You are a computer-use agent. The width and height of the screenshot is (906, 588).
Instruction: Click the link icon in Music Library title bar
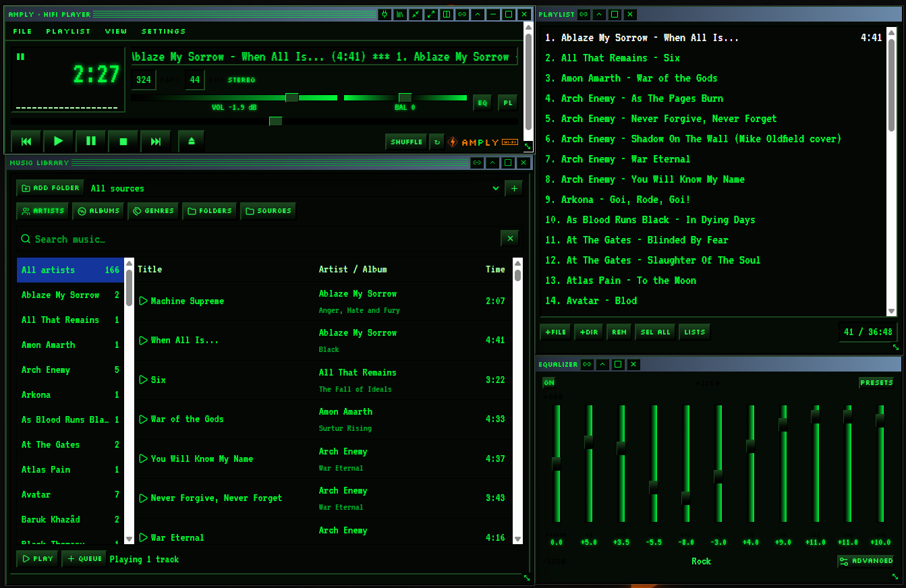[477, 163]
